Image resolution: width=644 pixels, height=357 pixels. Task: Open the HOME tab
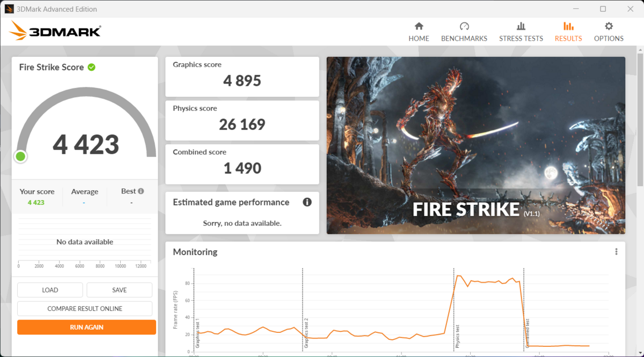tap(419, 32)
